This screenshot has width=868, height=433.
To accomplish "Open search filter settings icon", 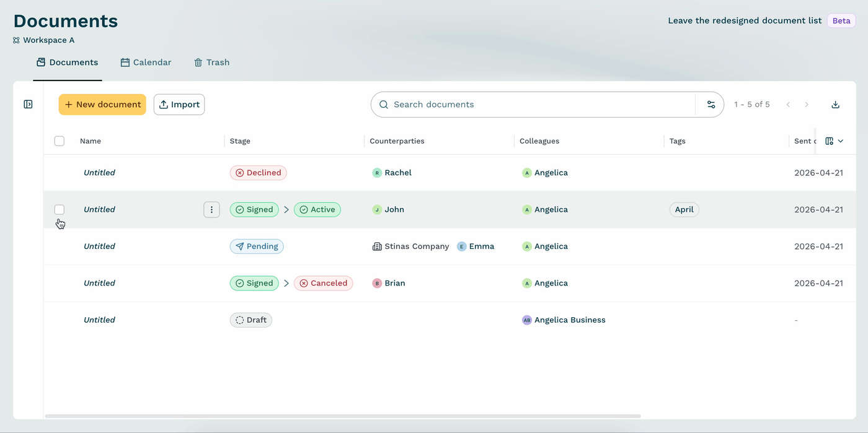I will click(x=711, y=105).
